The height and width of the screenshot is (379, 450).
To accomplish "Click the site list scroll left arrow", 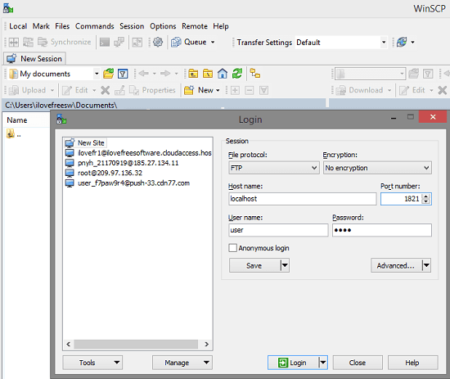I will (69, 344).
